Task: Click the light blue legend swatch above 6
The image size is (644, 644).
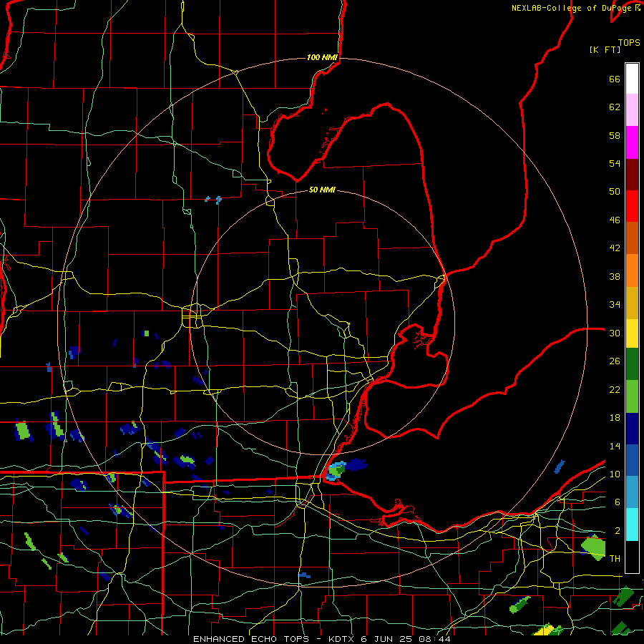Action: 632,492
